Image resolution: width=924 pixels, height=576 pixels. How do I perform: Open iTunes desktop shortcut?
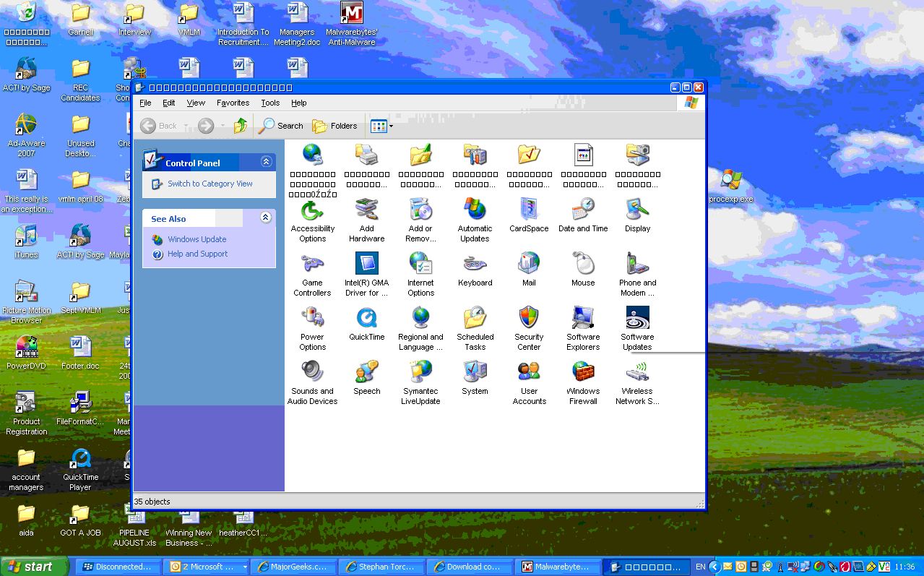tap(26, 241)
